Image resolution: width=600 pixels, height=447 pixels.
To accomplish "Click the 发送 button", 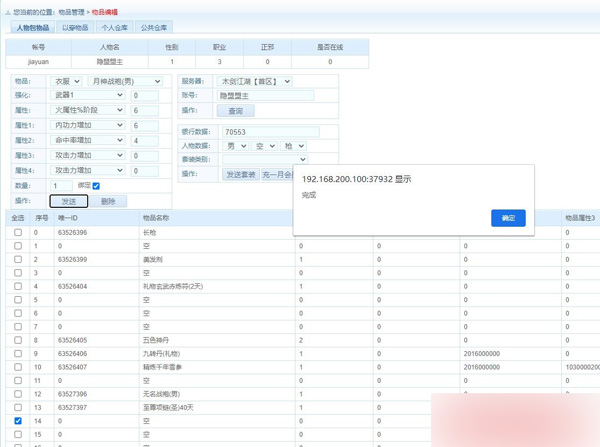I will [69, 201].
